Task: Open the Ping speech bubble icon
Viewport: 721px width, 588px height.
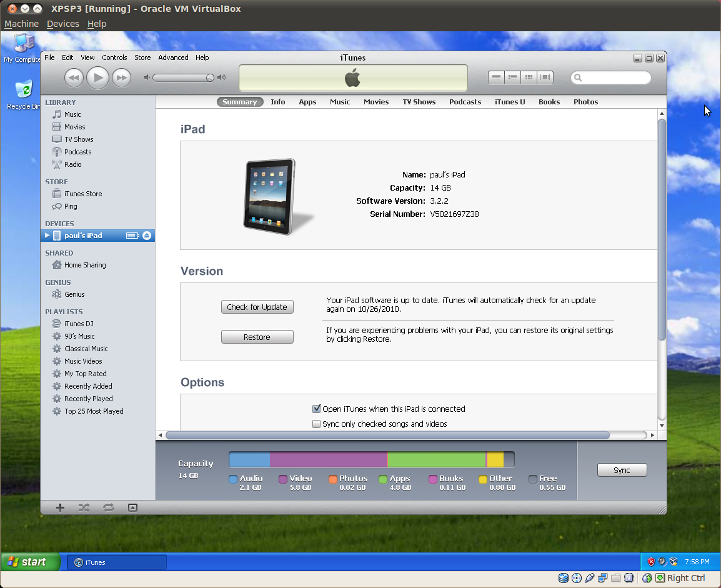Action: pyautogui.click(x=57, y=206)
